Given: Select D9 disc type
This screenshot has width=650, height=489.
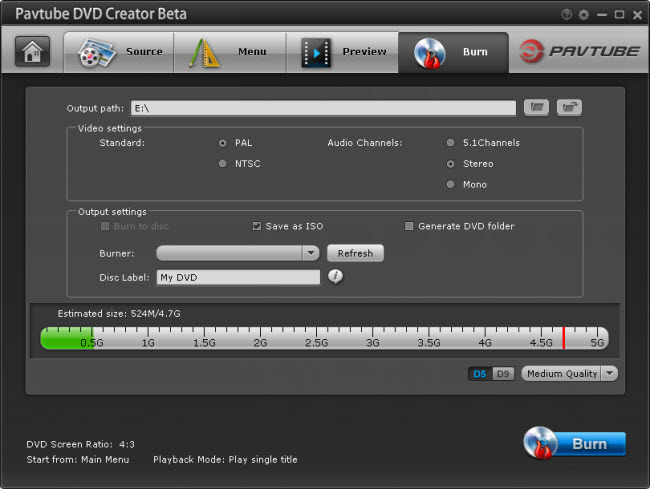Looking at the screenshot, I should [503, 374].
